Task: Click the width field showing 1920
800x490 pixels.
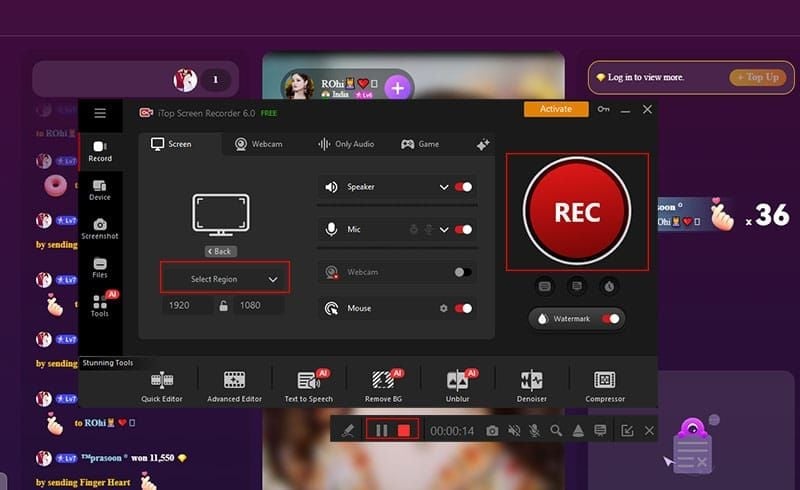Action: pyautogui.click(x=187, y=305)
